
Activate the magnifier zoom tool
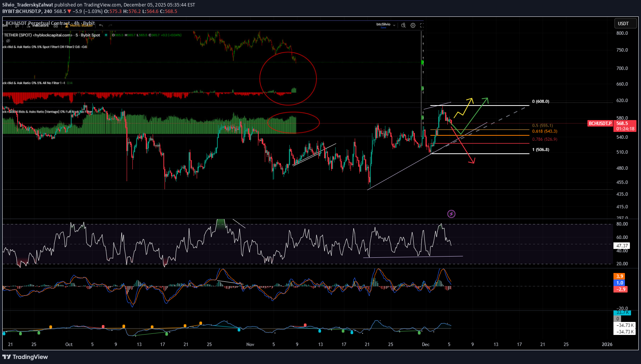404,25
